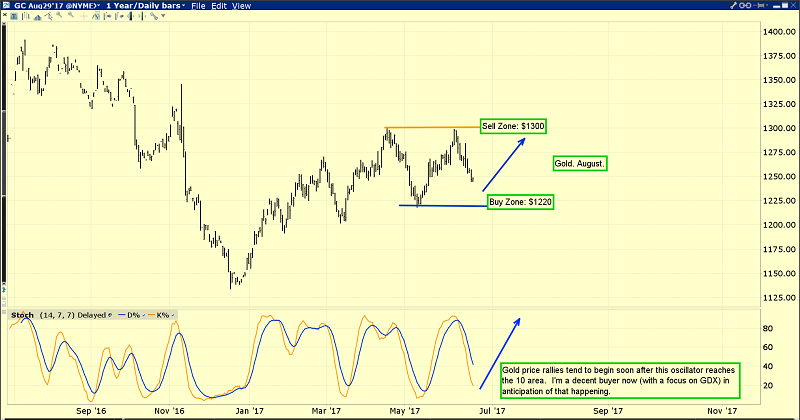
Task: Click the Buy Zone: $1220 label
Action: pos(521,202)
